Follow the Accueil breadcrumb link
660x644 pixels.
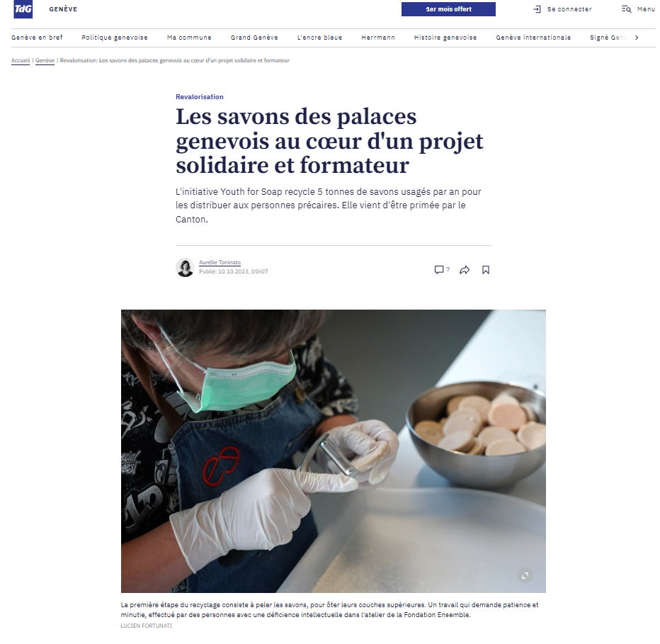tap(21, 61)
